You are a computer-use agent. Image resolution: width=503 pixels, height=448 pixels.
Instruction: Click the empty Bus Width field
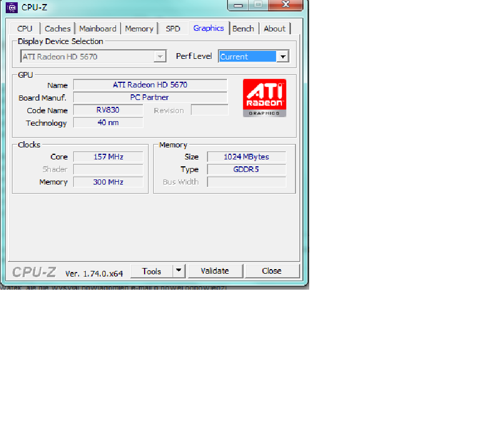tap(246, 182)
